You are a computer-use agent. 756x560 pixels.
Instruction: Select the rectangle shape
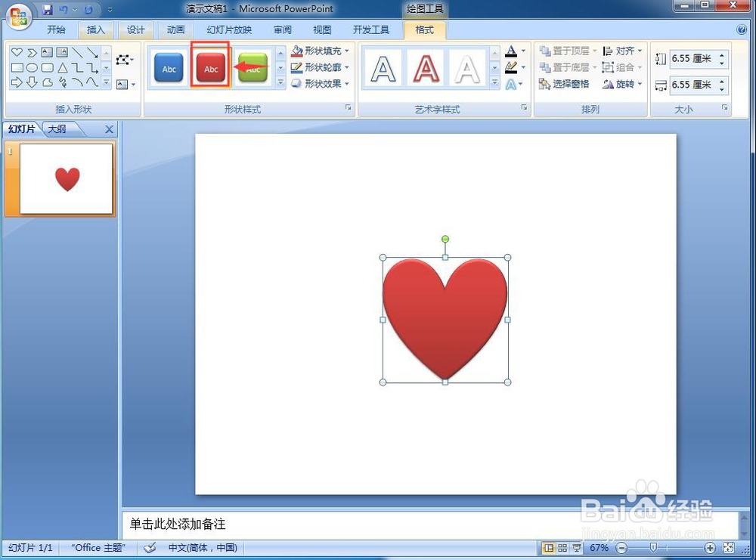pyautogui.click(x=17, y=67)
